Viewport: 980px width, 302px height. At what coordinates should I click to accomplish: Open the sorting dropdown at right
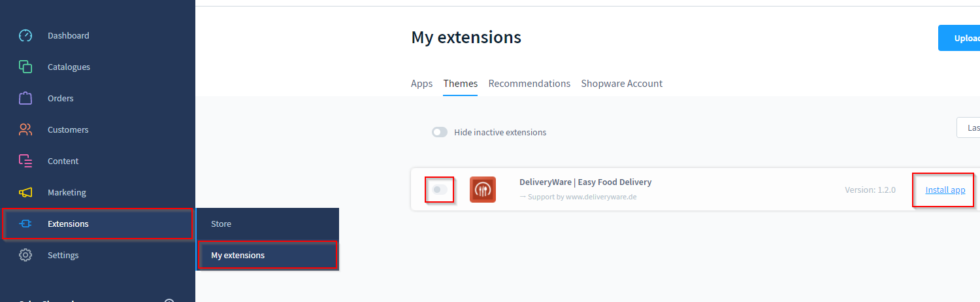[x=968, y=127]
